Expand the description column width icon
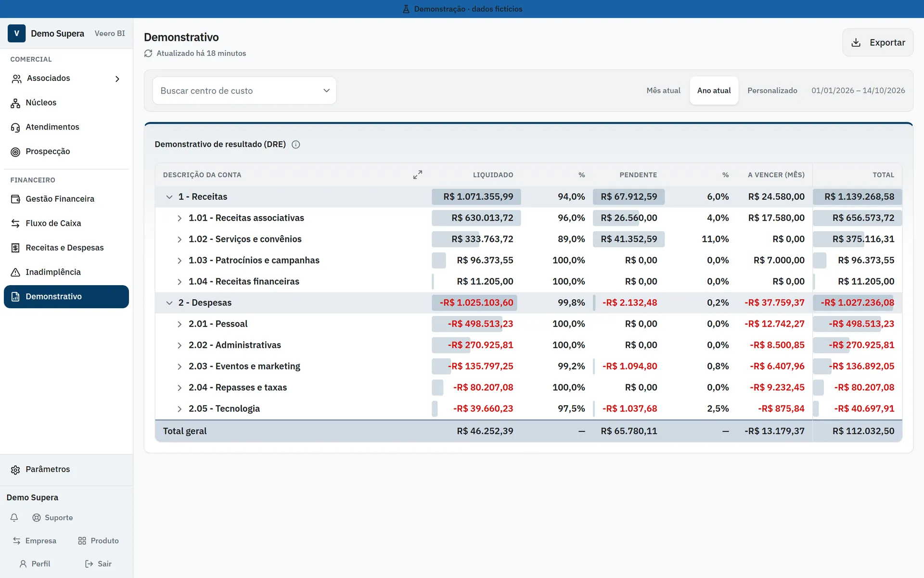Screen dimensions: 924x578 (418, 175)
